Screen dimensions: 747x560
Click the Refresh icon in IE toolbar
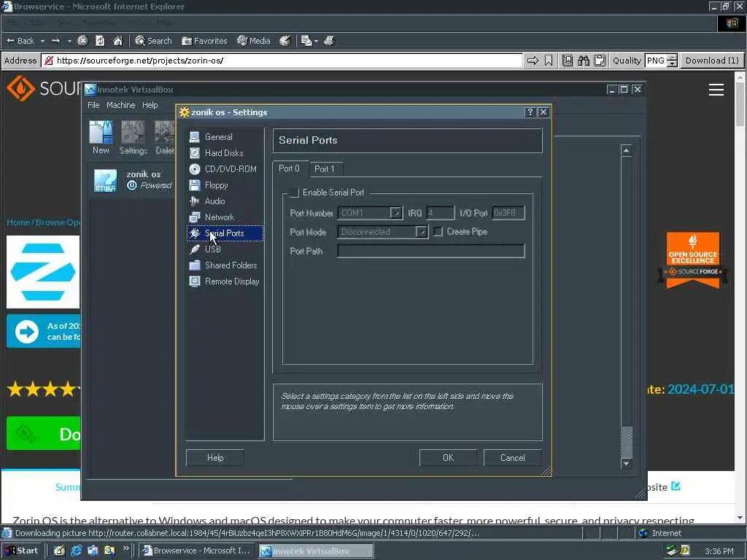pyautogui.click(x=100, y=41)
